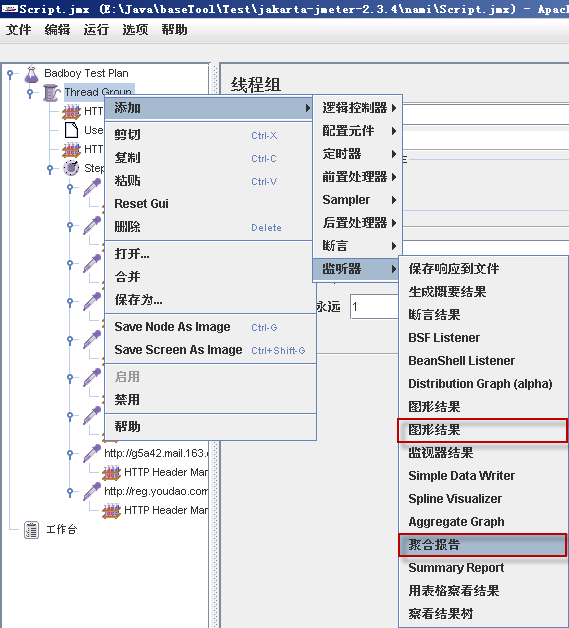Click the Thread Group spool icon
Viewport: 569px width, 628px height.
(51, 93)
